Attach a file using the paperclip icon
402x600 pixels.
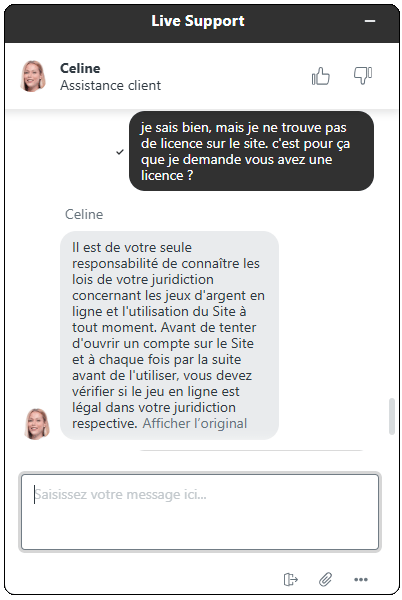click(326, 579)
